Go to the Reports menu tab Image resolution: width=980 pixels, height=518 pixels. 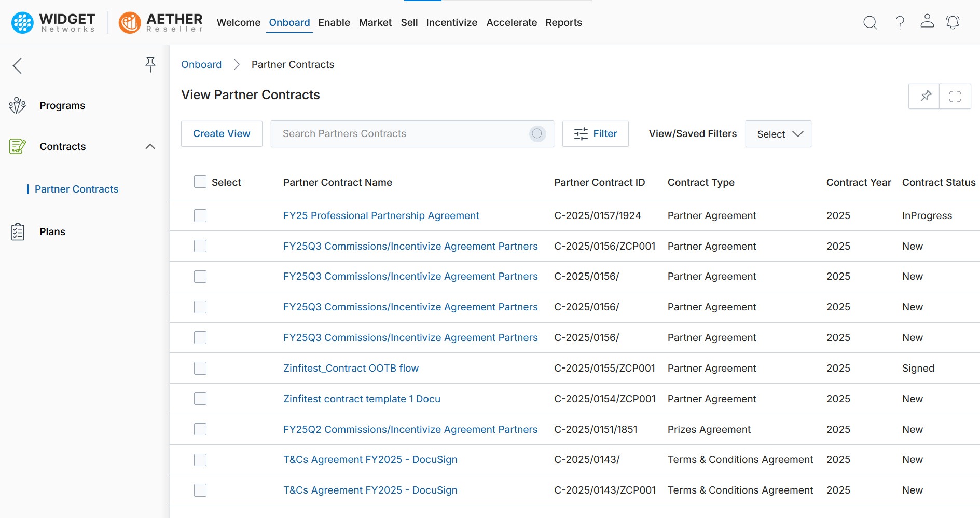563,22
